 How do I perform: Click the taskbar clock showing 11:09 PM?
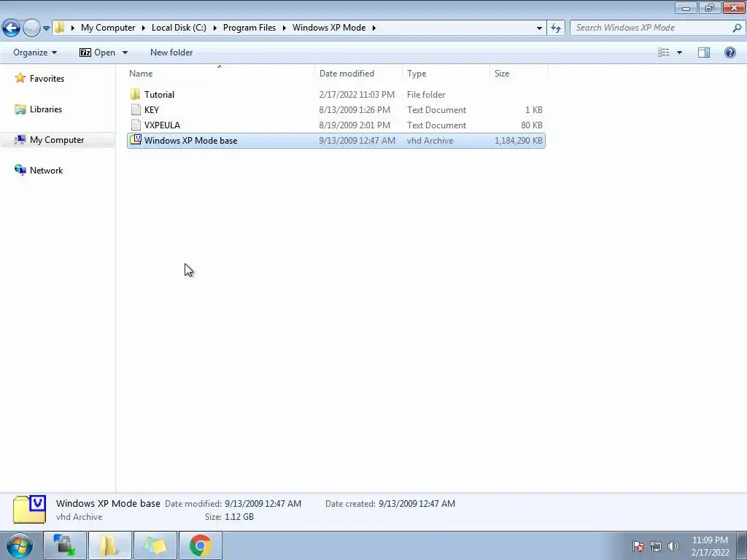click(x=710, y=546)
